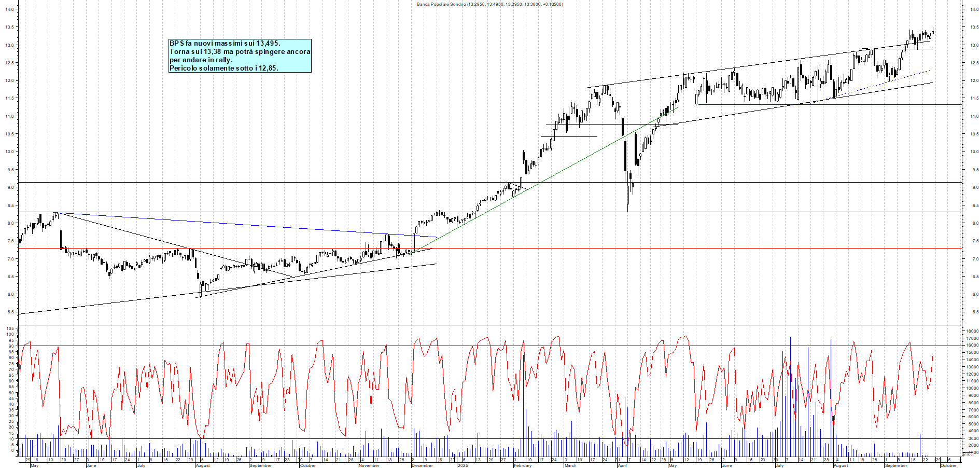Viewport: 980px width, 468px height.
Task: Click the 7.5 label on left price axis
Action: pos(10,241)
